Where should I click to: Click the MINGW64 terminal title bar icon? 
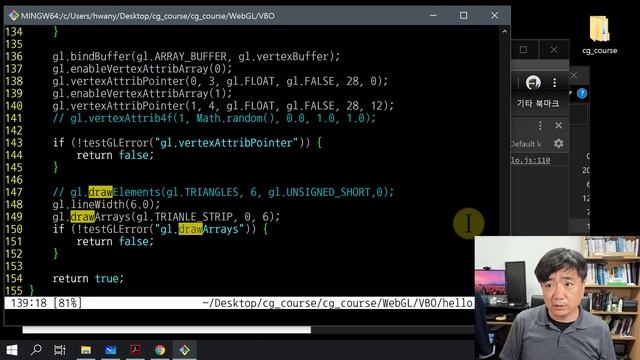tap(13, 16)
